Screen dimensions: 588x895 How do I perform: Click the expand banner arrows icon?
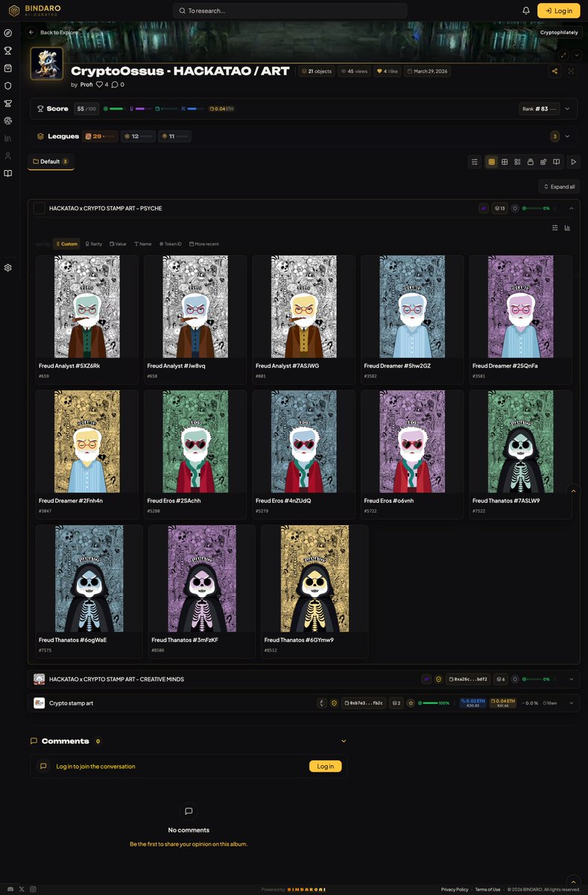click(563, 55)
